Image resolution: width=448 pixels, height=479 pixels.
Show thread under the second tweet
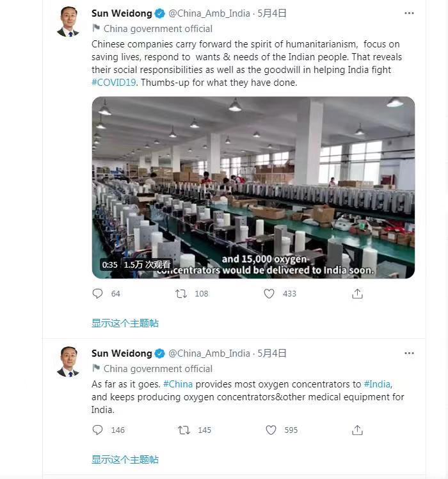coord(125,459)
